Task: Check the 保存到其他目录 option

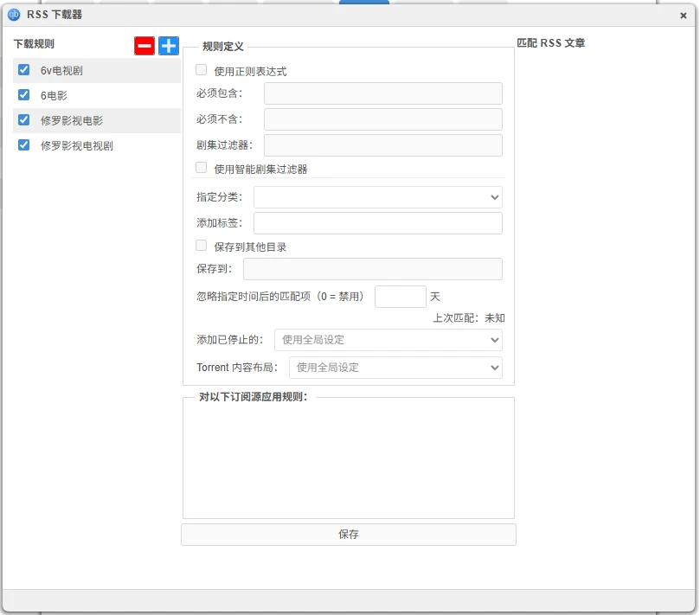Action: [202, 246]
